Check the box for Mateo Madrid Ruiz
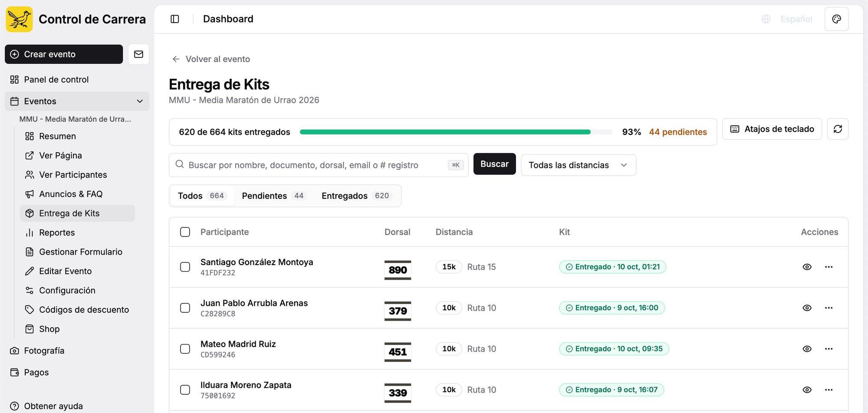Screen dimensions: 868x413 [x=185, y=349]
